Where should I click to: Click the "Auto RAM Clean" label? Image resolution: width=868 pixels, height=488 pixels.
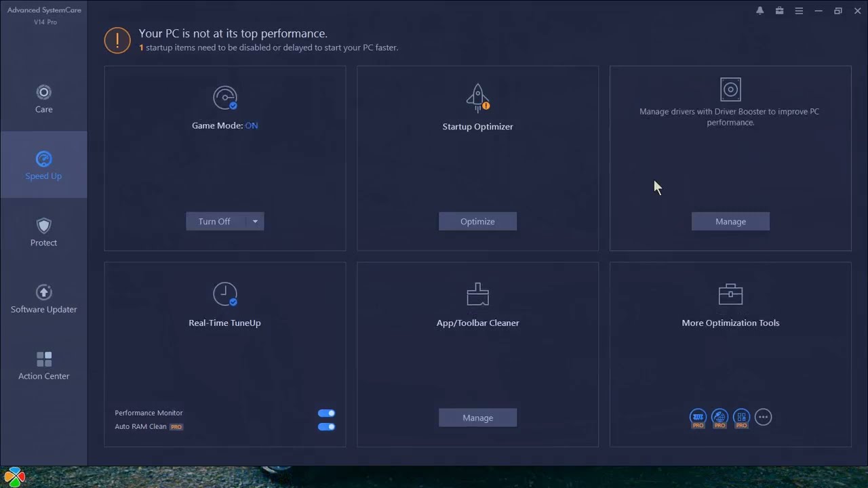pos(140,426)
